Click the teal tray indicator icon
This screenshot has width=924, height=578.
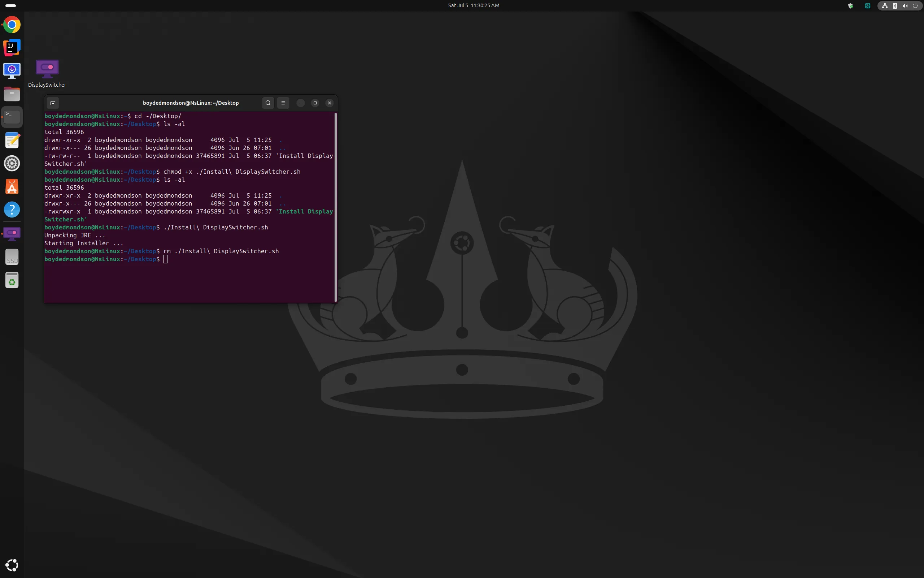point(867,6)
